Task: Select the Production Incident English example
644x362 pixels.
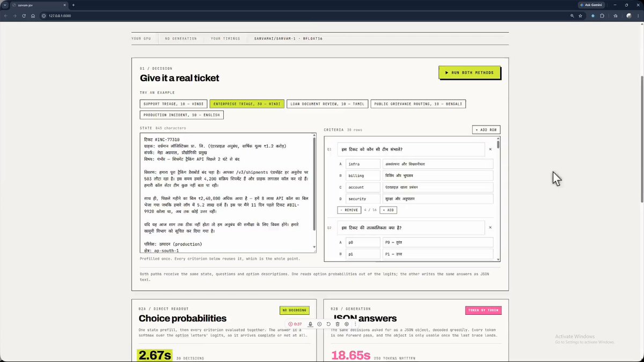Action: coord(181,115)
